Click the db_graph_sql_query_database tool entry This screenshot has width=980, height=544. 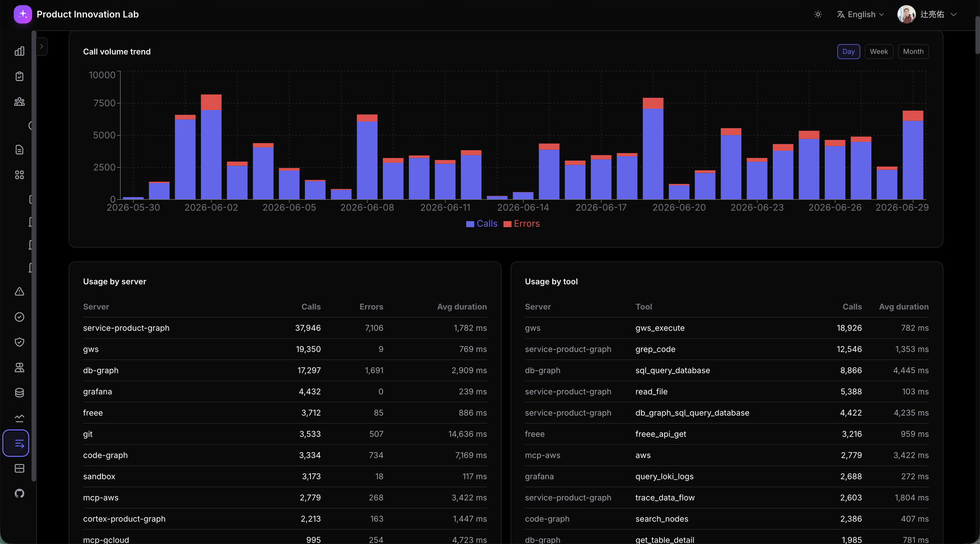[692, 413]
